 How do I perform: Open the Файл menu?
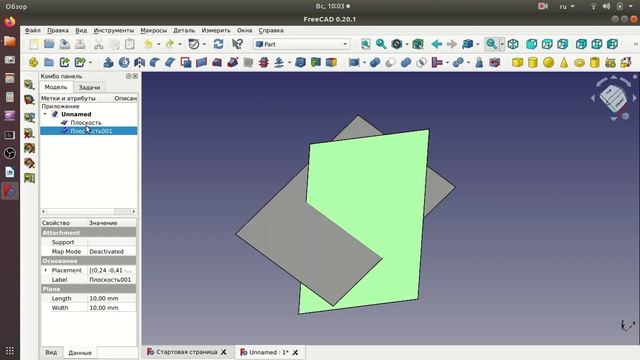tap(32, 31)
